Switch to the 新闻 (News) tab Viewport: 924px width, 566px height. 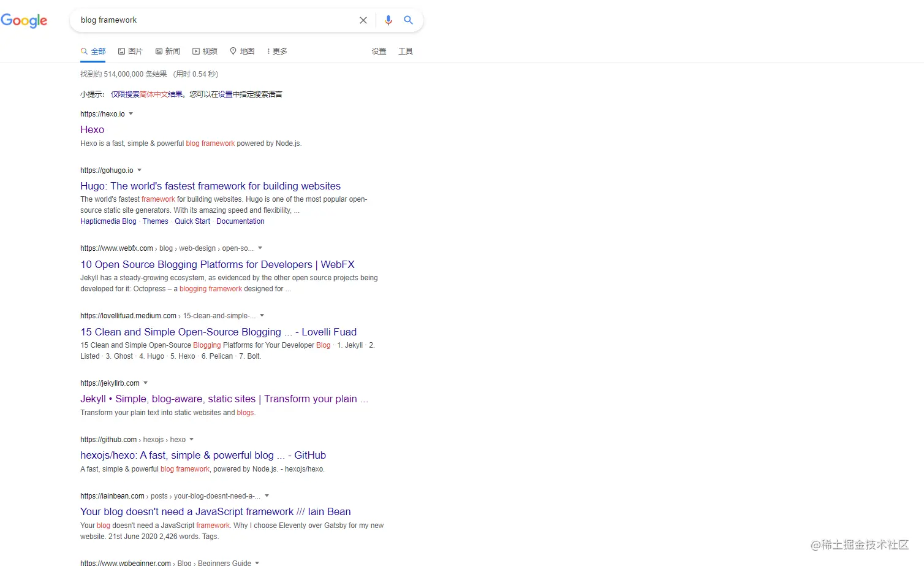pyautogui.click(x=168, y=52)
